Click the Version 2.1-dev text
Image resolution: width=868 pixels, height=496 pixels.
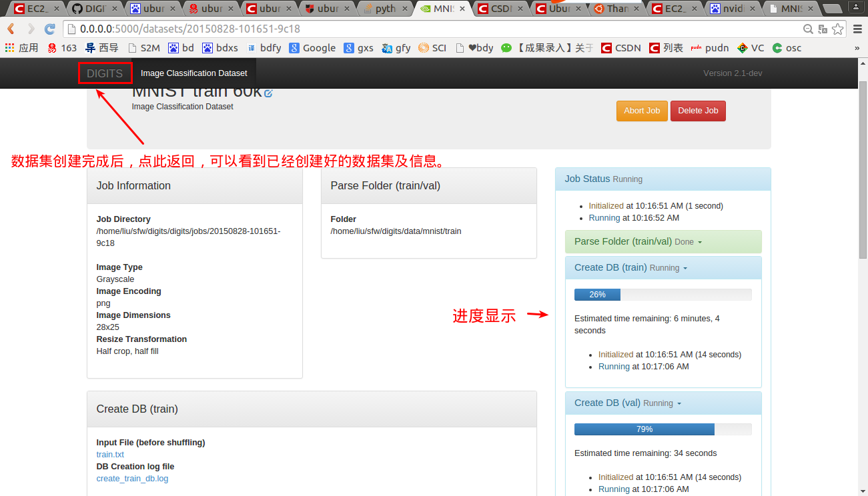click(733, 73)
